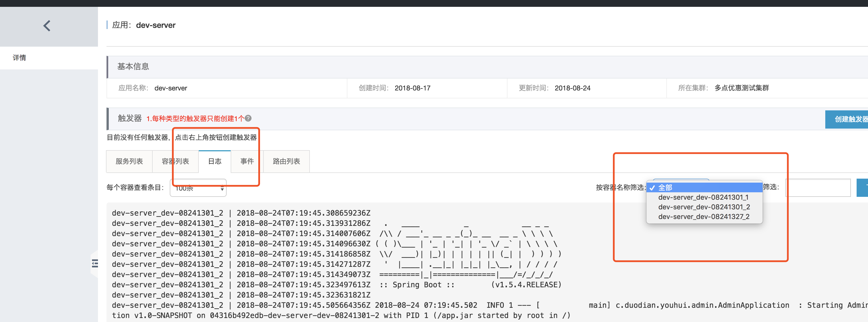Pick dev-server_dev-08241327_2 container option
The width and height of the screenshot is (868, 322).
(704, 217)
